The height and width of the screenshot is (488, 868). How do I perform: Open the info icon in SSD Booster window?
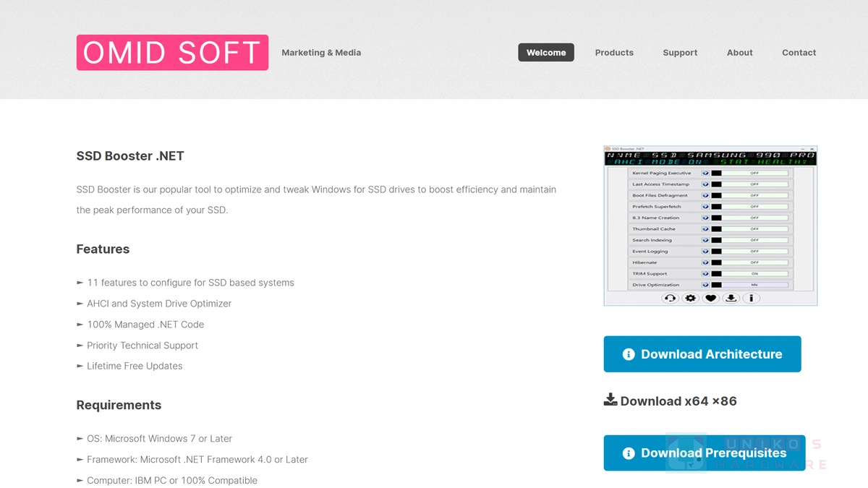751,298
